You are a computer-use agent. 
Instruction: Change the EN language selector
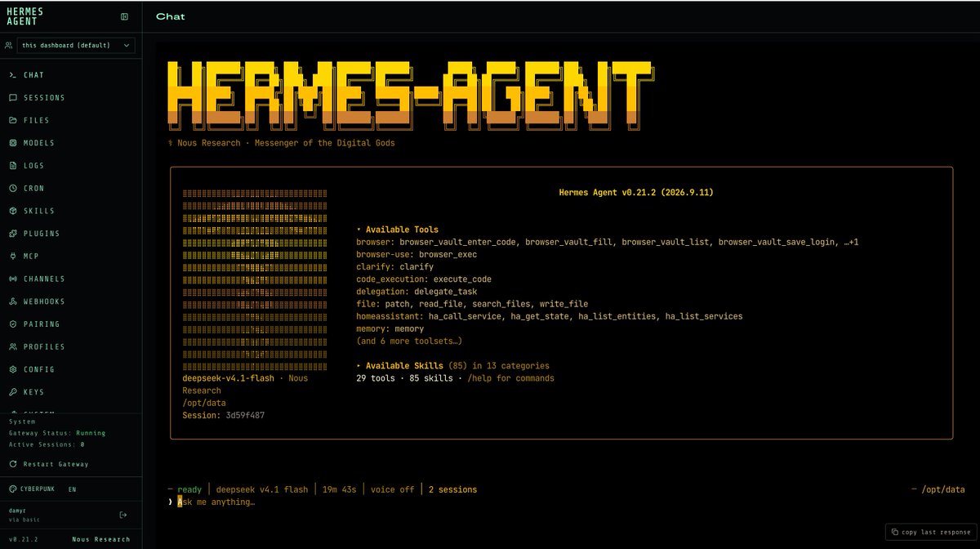tap(72, 489)
